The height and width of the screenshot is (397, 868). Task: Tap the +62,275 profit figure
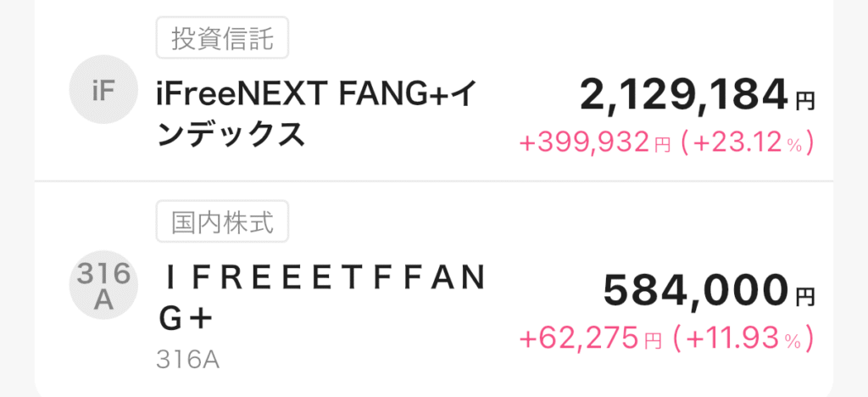[x=578, y=339]
